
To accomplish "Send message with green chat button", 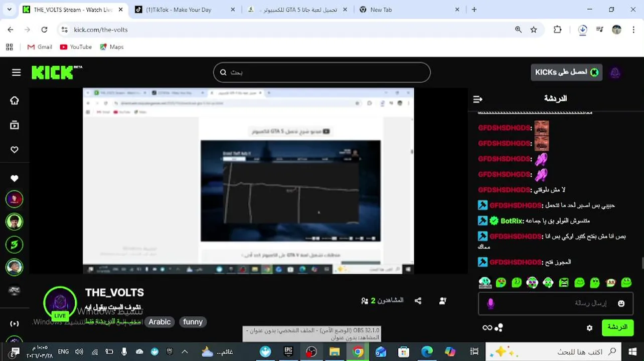I will (617, 327).
